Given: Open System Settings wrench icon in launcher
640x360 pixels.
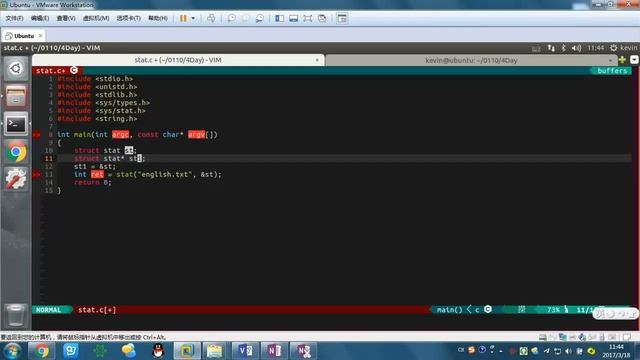Looking at the screenshot, I should (16, 179).
